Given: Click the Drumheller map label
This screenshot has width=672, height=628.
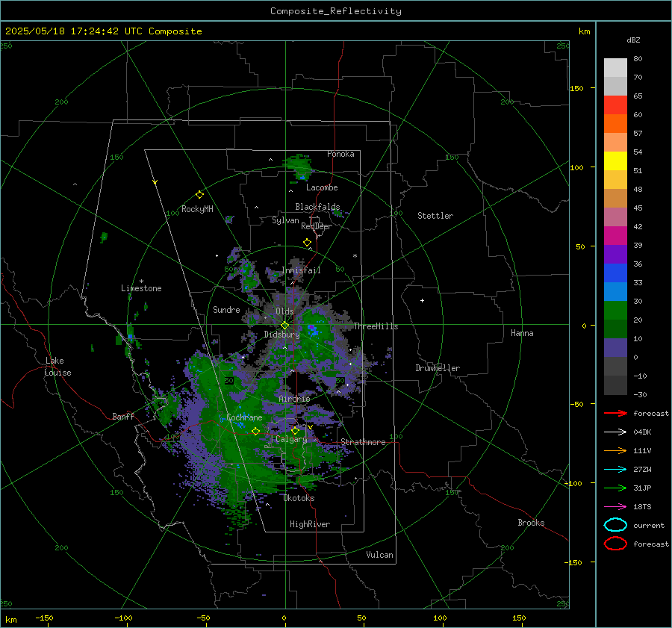Looking at the screenshot, I should (438, 368).
